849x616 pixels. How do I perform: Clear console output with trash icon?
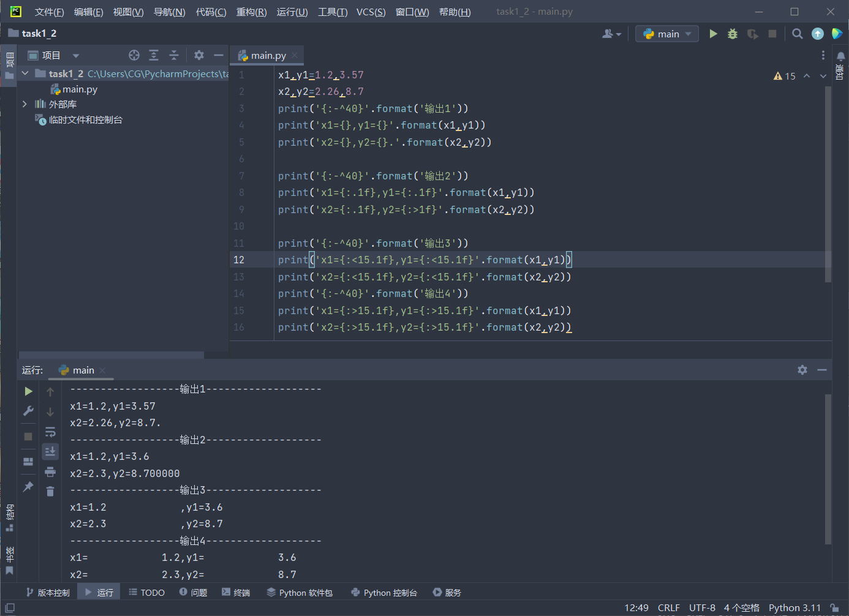(50, 491)
